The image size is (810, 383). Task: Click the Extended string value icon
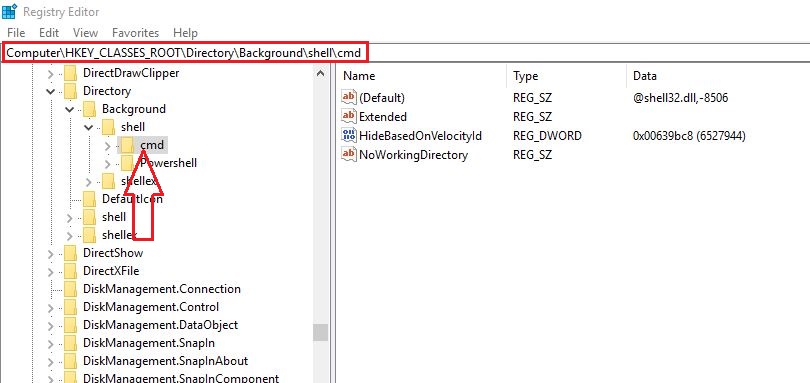coord(349,116)
